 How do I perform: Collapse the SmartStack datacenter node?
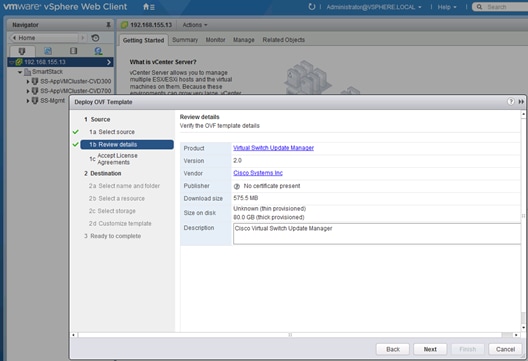(x=20, y=72)
